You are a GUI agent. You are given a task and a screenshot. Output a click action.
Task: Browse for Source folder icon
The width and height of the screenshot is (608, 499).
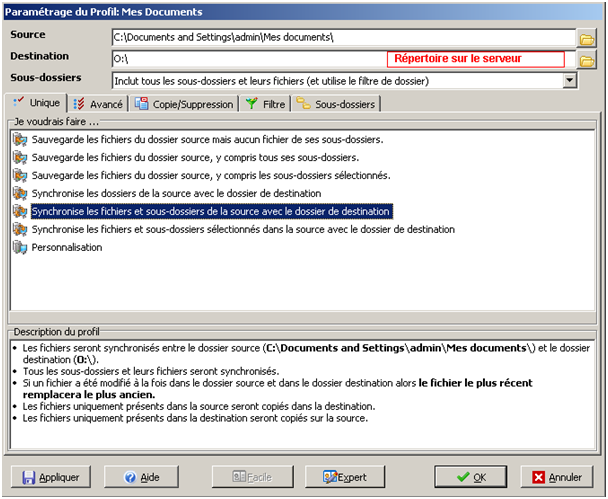coord(586,38)
